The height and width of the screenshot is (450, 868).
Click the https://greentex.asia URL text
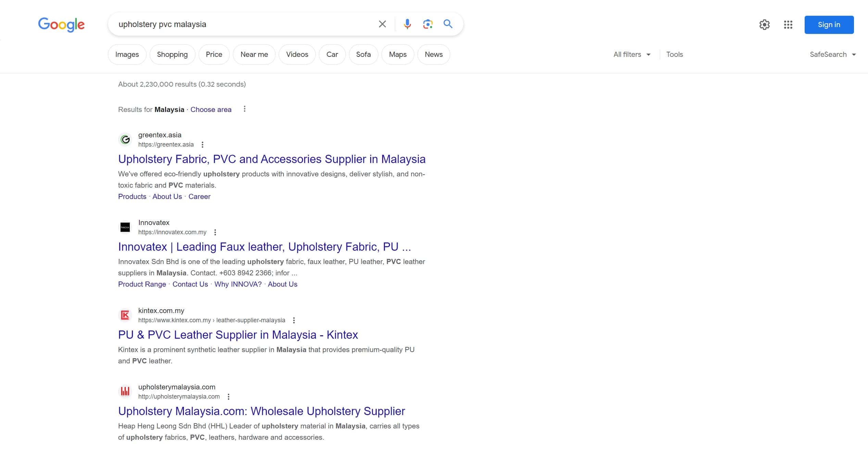(166, 145)
